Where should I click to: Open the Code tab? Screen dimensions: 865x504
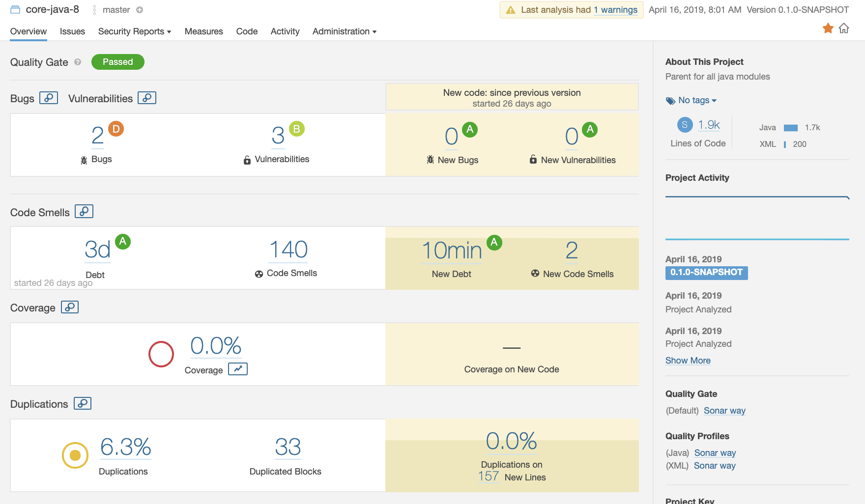point(247,31)
